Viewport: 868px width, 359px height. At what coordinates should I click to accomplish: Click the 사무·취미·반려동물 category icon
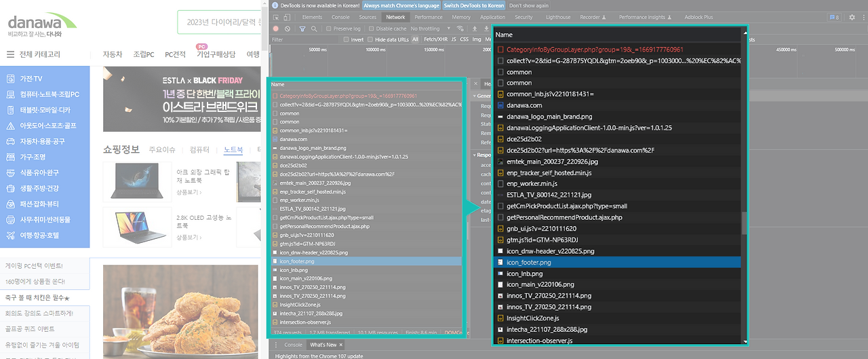point(12,219)
